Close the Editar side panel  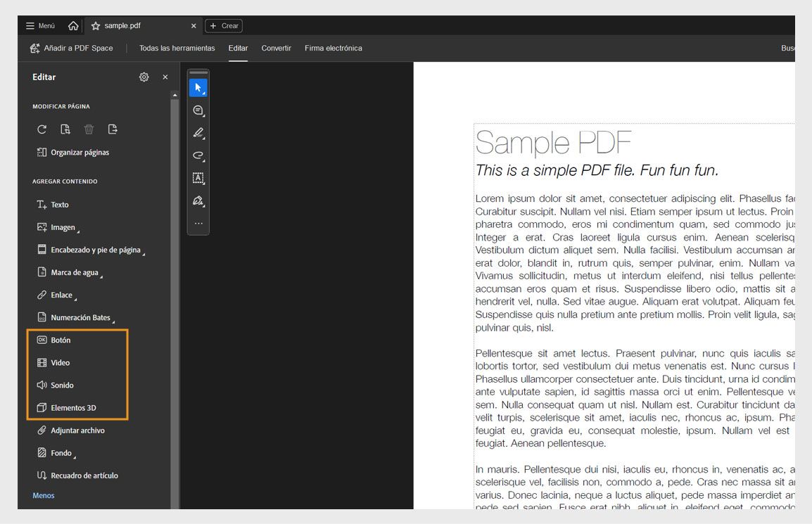pyautogui.click(x=165, y=77)
